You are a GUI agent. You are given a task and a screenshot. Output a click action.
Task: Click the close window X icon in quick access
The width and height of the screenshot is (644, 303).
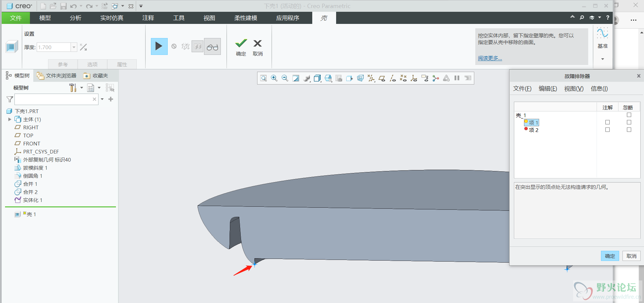coord(131,6)
